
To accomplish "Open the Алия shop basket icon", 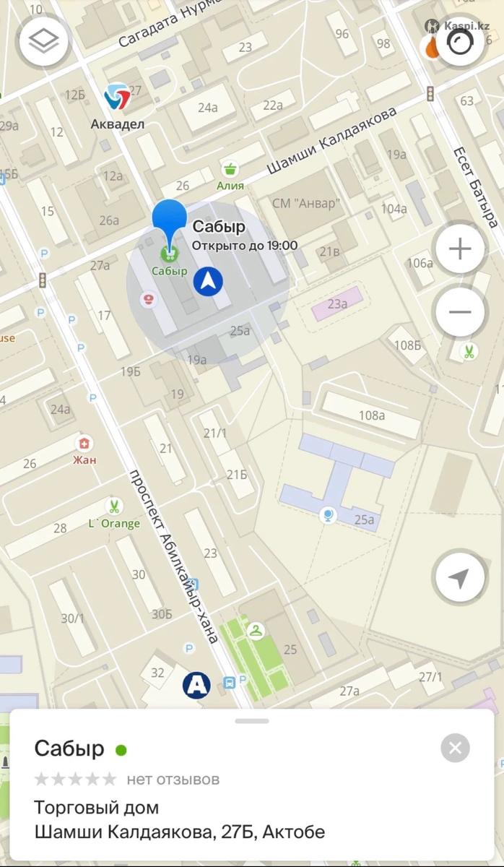I will [231, 169].
